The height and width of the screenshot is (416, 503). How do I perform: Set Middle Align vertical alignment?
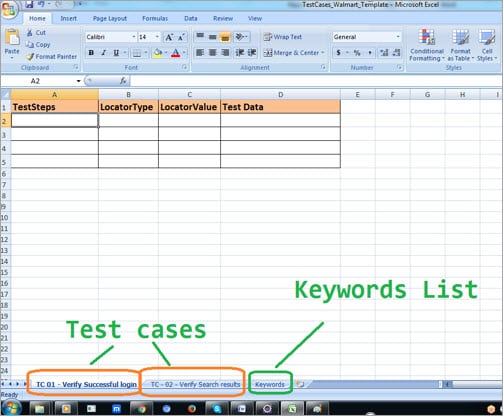click(213, 37)
